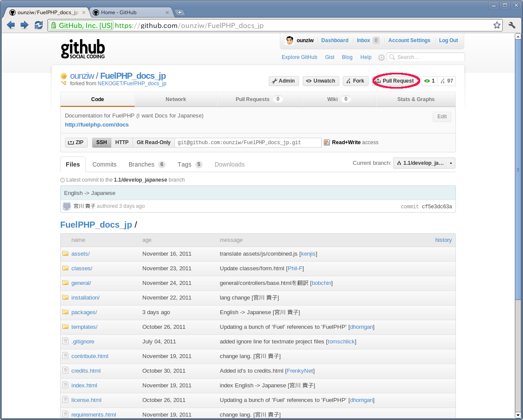This screenshot has height=420, width=523.
Task: Open Explore GitHub link
Action: (x=299, y=57)
